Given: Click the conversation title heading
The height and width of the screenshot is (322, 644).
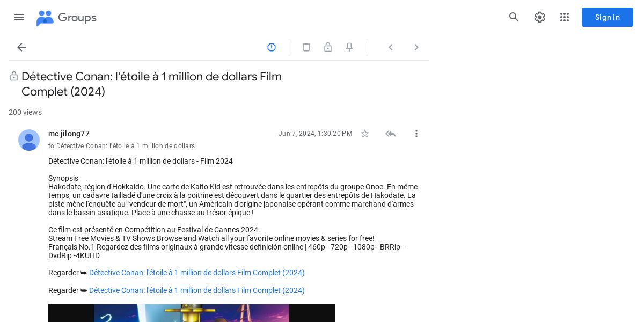Looking at the screenshot, I should tap(151, 84).
